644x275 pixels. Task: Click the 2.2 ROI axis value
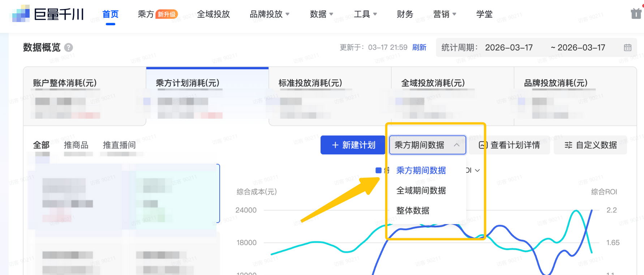pos(611,210)
